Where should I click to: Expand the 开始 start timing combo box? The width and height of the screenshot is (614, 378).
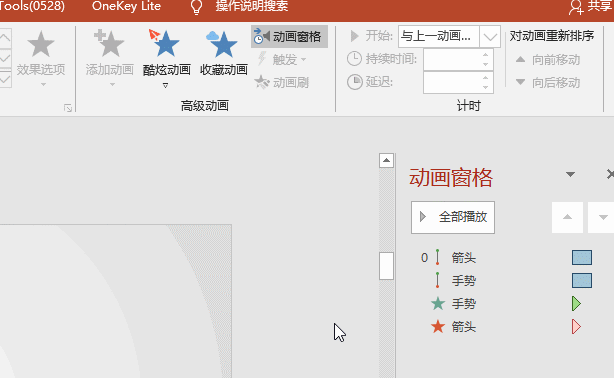(490, 37)
